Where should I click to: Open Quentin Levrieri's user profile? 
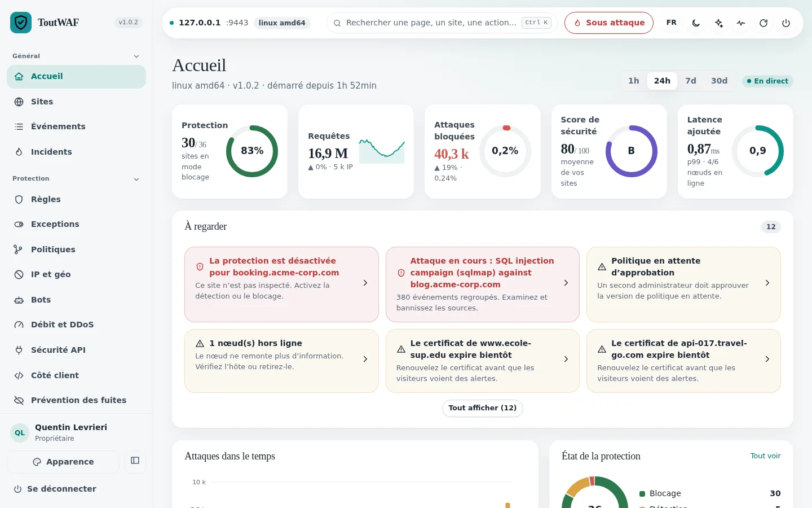(x=76, y=432)
